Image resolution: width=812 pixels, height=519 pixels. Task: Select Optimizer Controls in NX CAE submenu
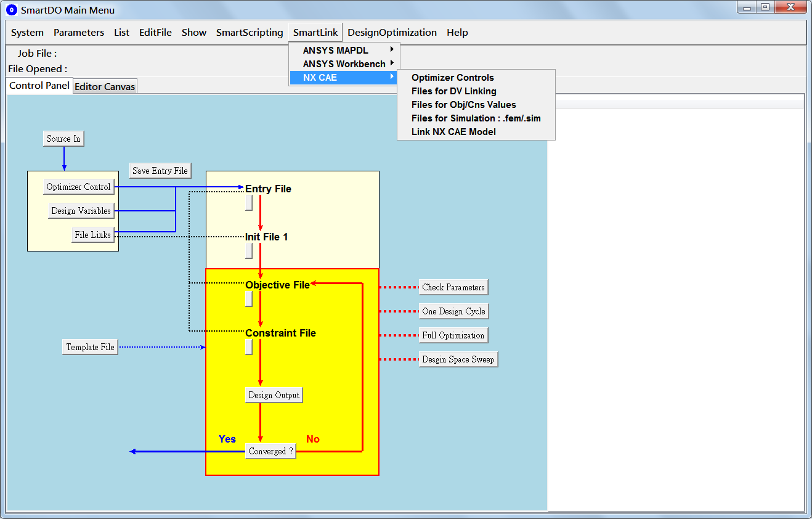click(x=453, y=78)
